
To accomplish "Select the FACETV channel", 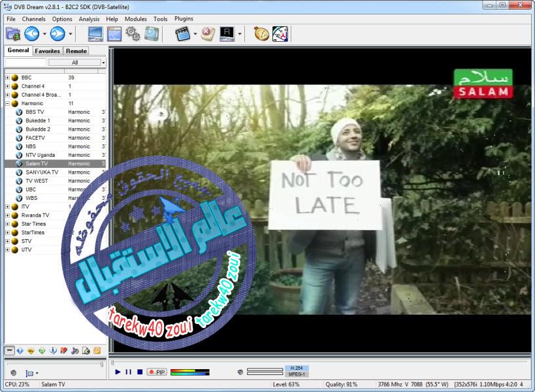I will [56, 138].
